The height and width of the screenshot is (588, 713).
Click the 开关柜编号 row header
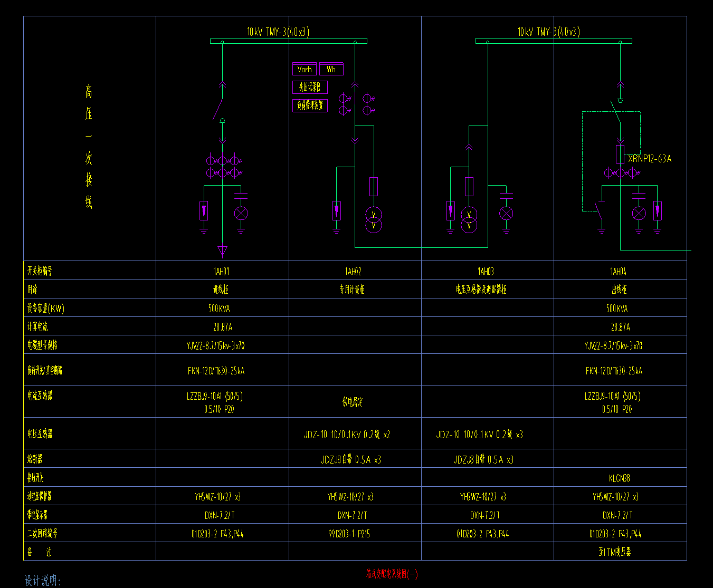40,271
